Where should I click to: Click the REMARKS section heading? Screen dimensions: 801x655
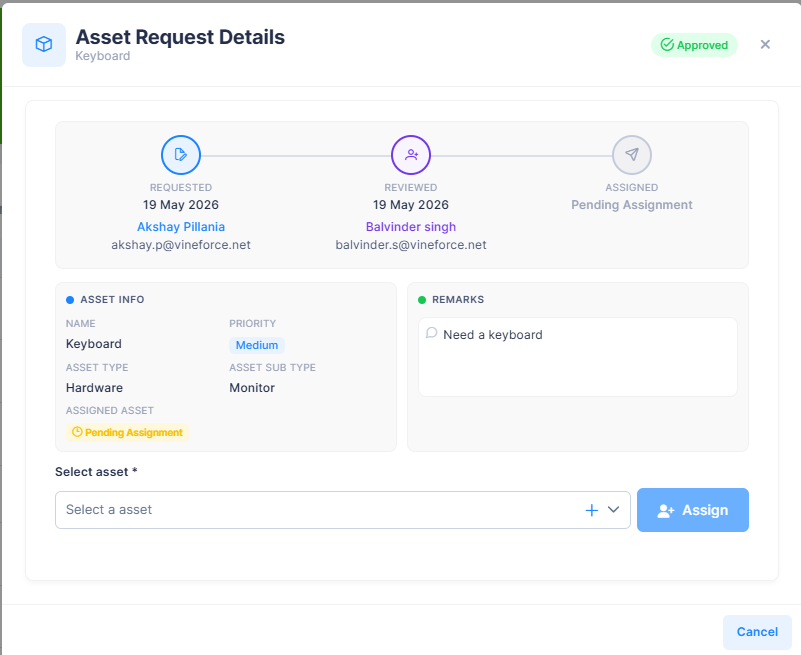pos(458,299)
